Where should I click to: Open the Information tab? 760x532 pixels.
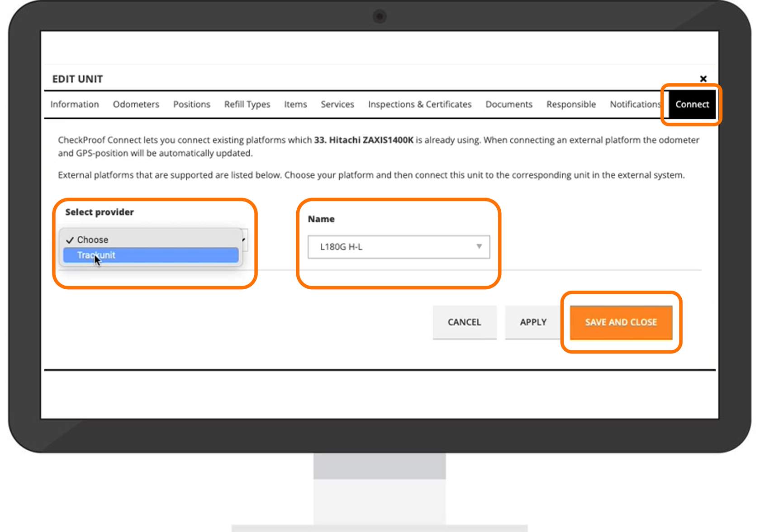[75, 104]
